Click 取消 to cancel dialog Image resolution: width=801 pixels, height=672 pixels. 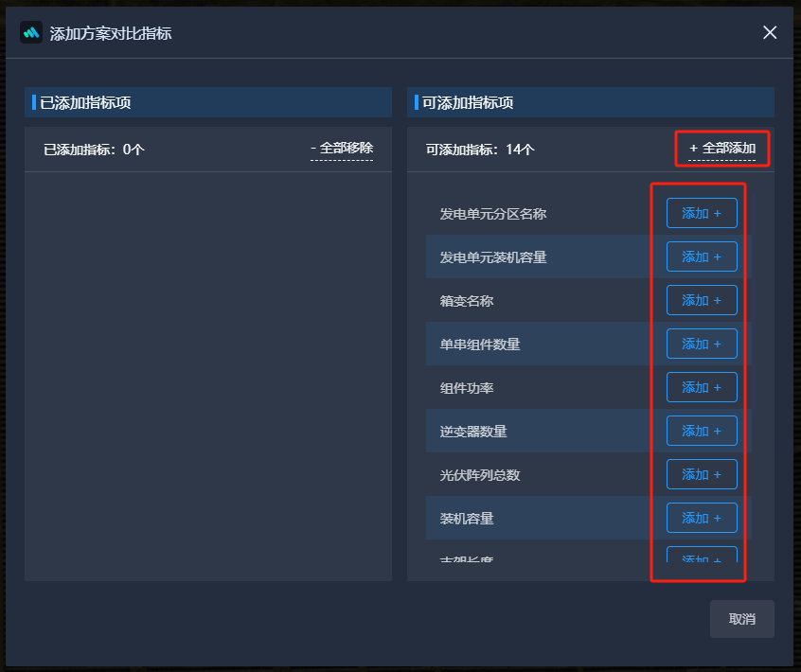(741, 619)
